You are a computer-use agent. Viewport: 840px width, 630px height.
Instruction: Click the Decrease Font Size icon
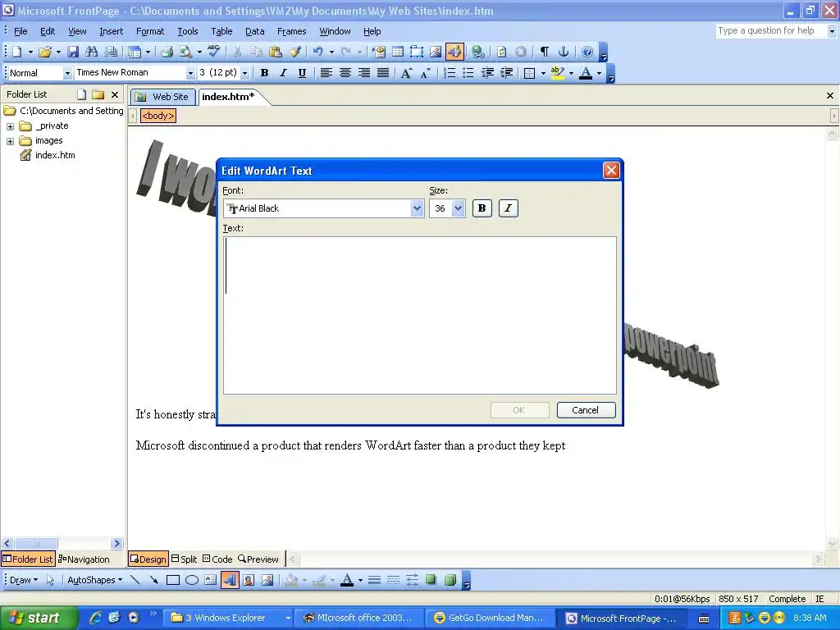pyautogui.click(x=426, y=73)
